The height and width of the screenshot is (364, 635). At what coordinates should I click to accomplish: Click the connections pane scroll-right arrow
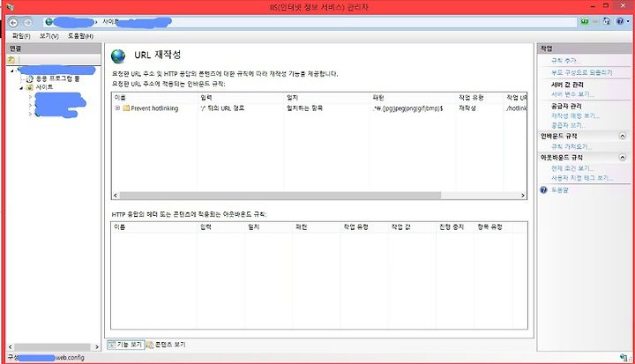pyautogui.click(x=97, y=347)
